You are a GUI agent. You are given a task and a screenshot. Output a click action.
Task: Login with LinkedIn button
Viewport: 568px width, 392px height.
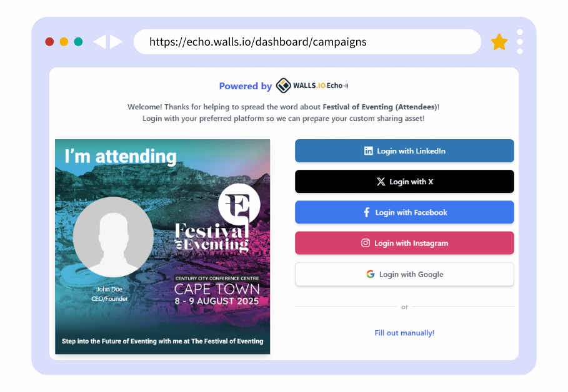404,150
